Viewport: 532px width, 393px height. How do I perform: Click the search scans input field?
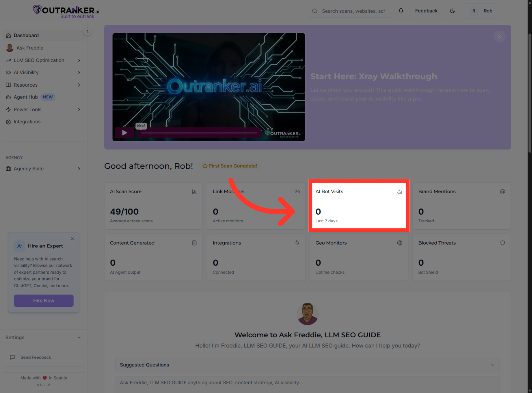350,11
